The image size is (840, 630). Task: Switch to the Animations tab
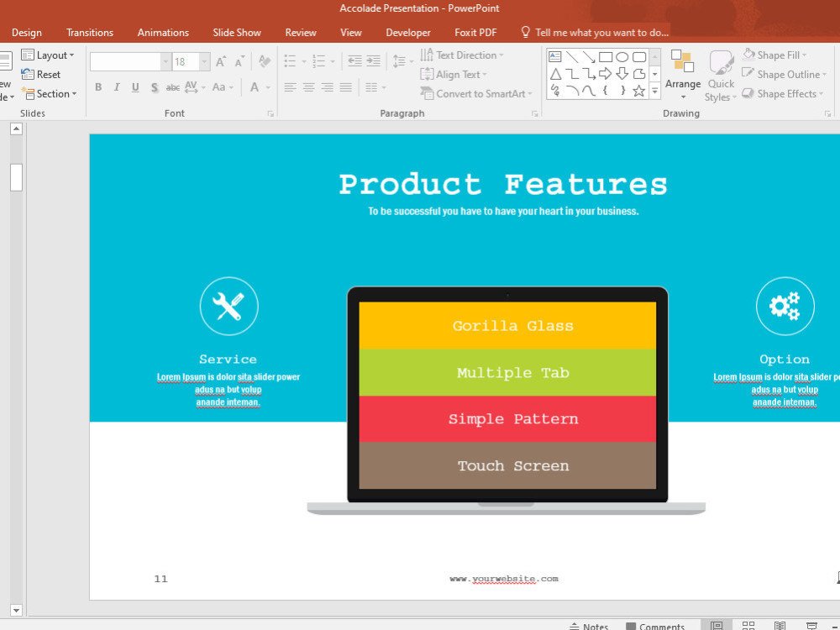163,32
